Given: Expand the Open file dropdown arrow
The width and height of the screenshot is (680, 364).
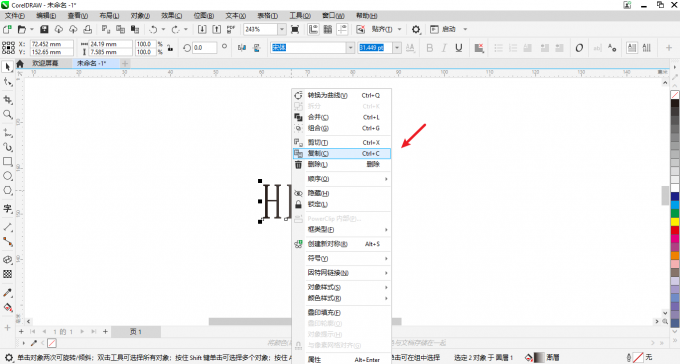Looking at the screenshot, I should 31,29.
